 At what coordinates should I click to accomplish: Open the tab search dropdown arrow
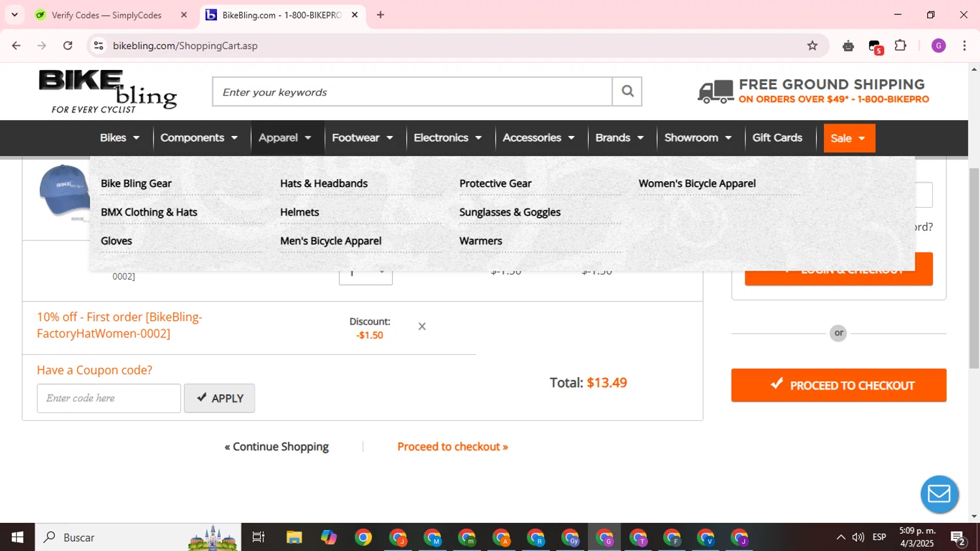click(14, 14)
